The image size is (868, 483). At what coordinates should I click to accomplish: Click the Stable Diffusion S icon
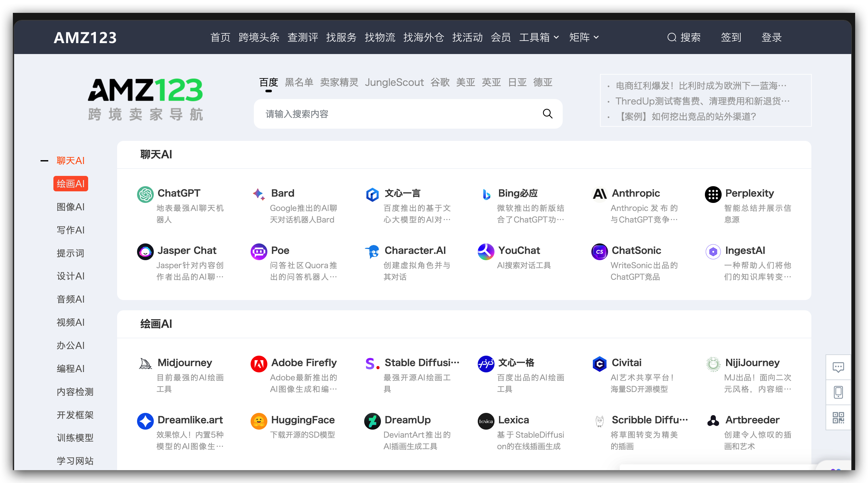[372, 364]
